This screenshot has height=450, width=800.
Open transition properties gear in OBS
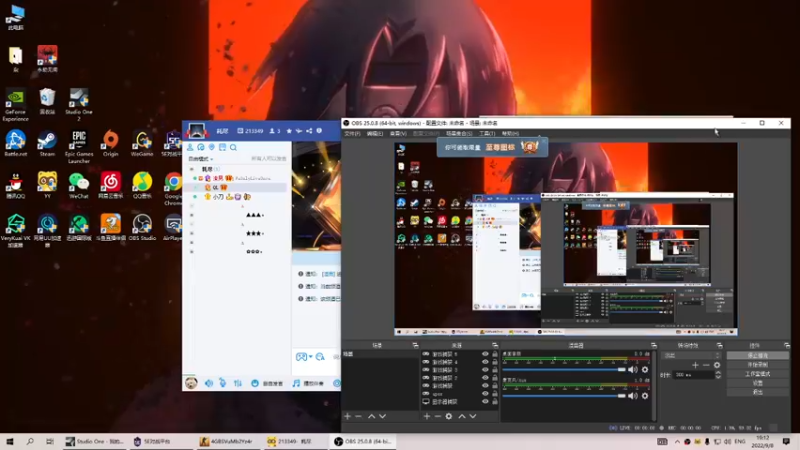click(717, 365)
